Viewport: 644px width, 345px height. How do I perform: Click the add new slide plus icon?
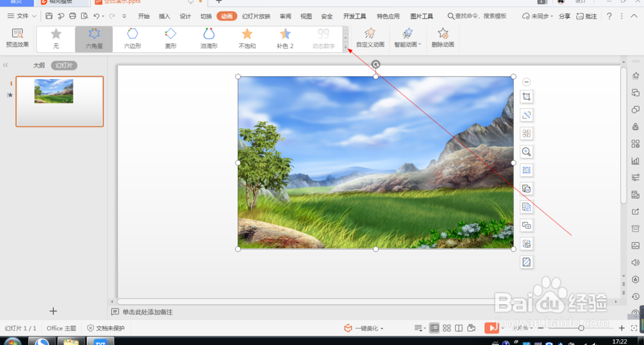53,311
